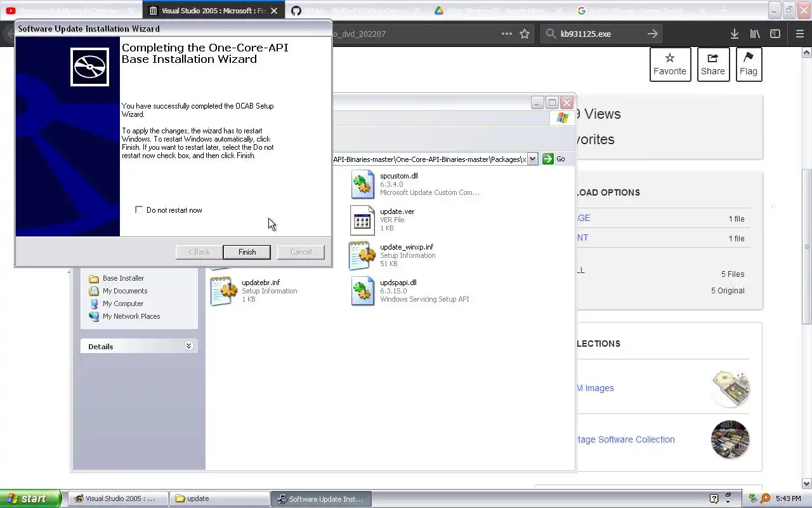
Task: Open the Library bookmarks icon
Action: tap(755, 34)
